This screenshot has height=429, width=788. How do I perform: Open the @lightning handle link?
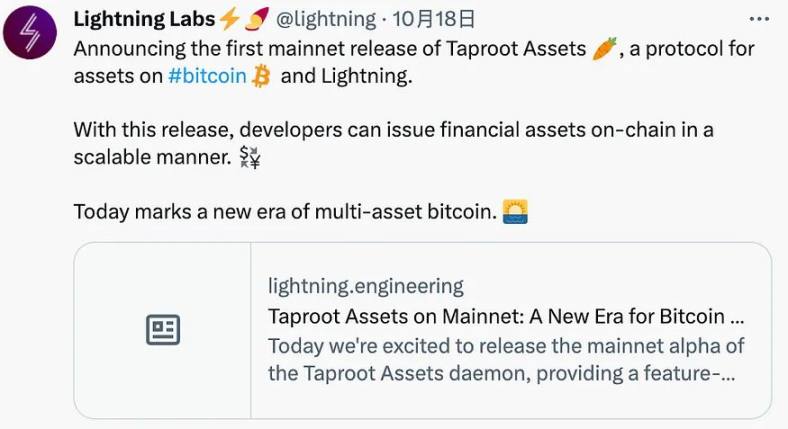pos(326,19)
